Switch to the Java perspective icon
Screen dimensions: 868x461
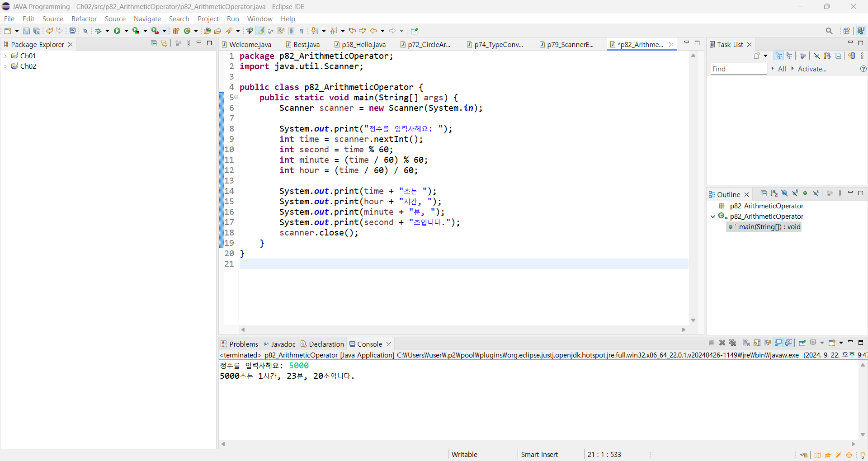861,31
